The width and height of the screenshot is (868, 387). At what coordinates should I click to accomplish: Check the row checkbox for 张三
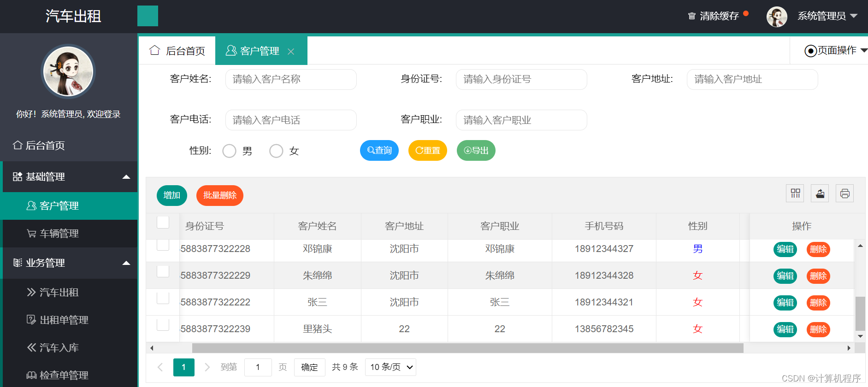tap(163, 298)
